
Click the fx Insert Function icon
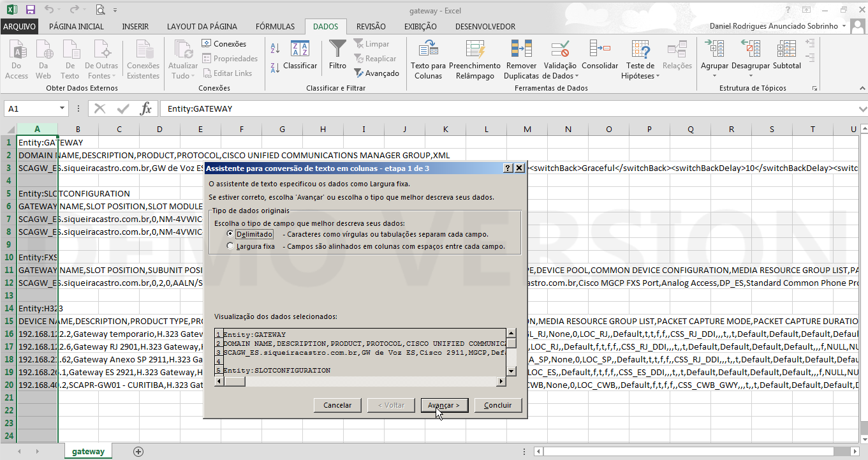pyautogui.click(x=146, y=108)
